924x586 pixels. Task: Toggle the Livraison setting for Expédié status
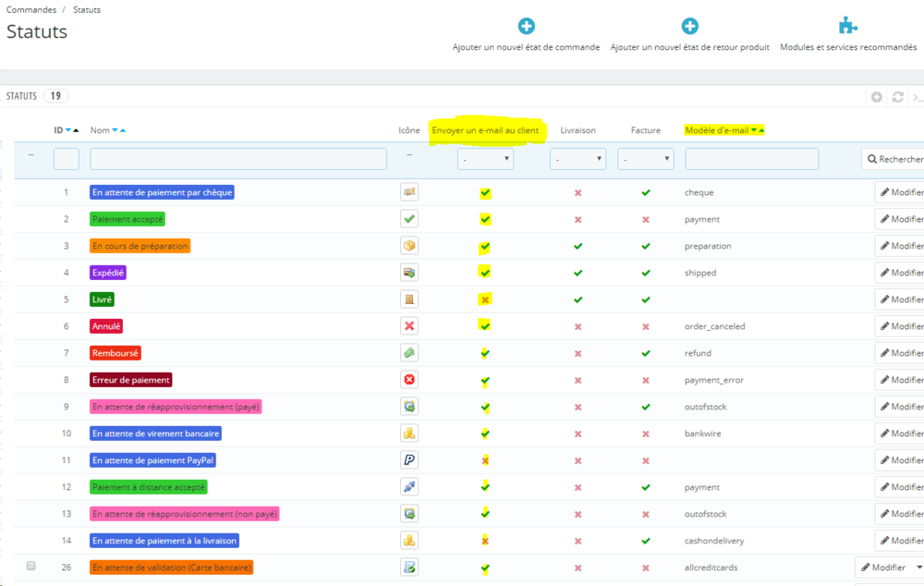tap(577, 273)
